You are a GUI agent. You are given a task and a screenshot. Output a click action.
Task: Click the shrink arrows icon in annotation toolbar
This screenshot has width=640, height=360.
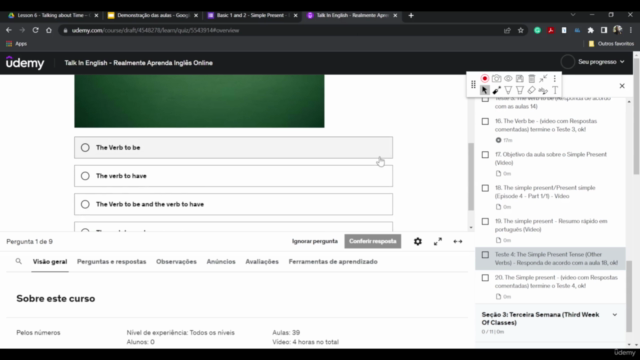(x=543, y=78)
